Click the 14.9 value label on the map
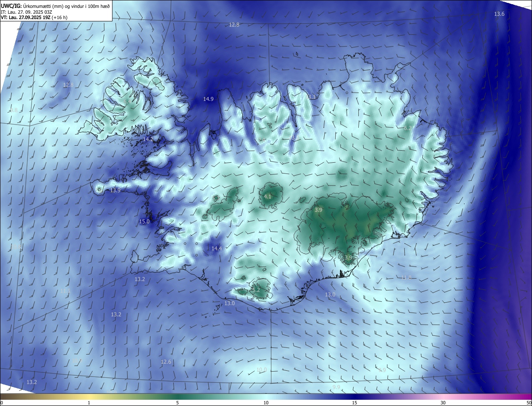The height and width of the screenshot is (406, 532). click(208, 99)
